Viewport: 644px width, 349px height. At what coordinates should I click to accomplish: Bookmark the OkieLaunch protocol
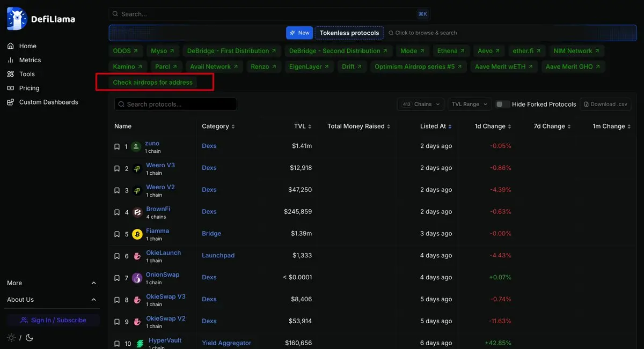117,256
